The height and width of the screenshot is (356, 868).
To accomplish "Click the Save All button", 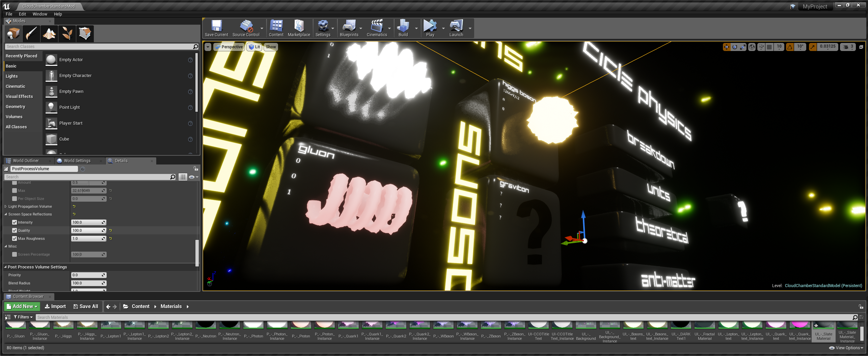I will coord(86,306).
